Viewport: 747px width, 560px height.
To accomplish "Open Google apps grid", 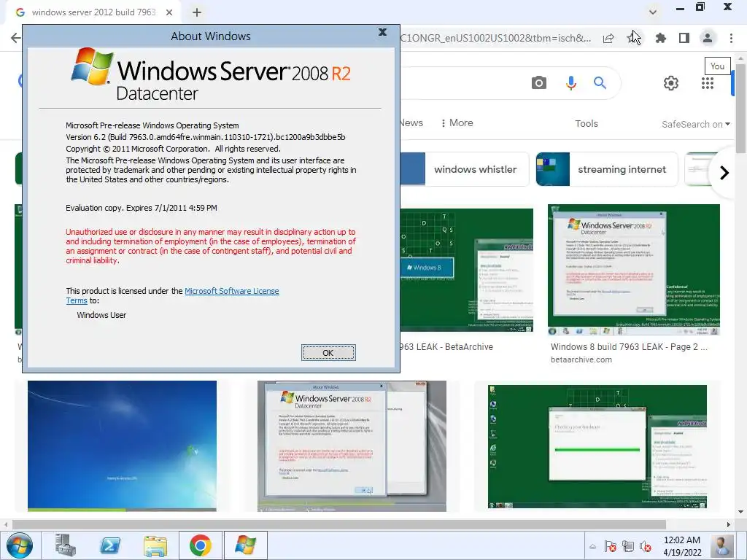I will (708, 83).
